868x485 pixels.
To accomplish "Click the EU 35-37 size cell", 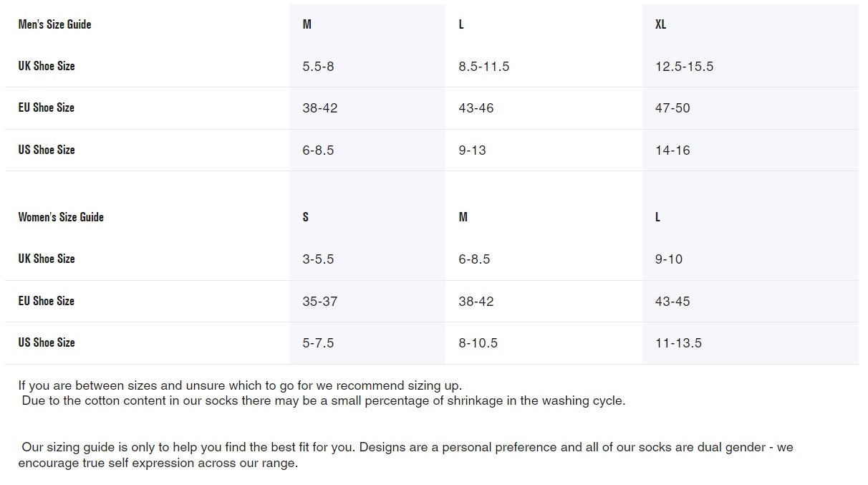I will 319,302.
